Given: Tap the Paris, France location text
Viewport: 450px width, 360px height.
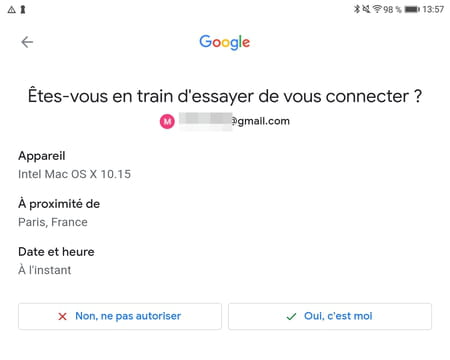Looking at the screenshot, I should pyautogui.click(x=53, y=222).
